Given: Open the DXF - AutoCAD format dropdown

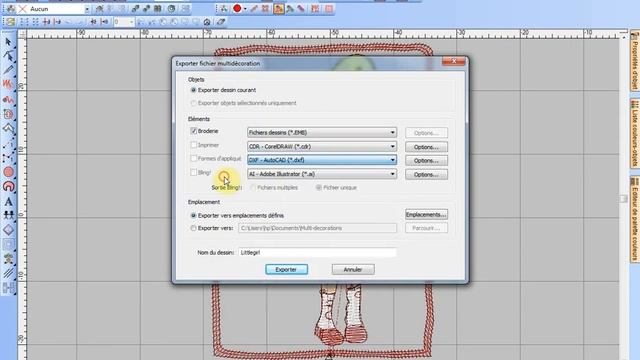Looking at the screenshot, I should click(322, 160).
